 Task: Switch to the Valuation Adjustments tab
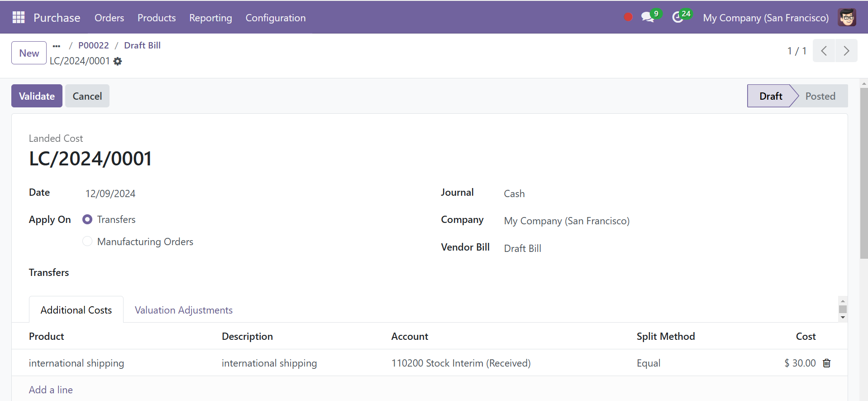click(x=183, y=310)
